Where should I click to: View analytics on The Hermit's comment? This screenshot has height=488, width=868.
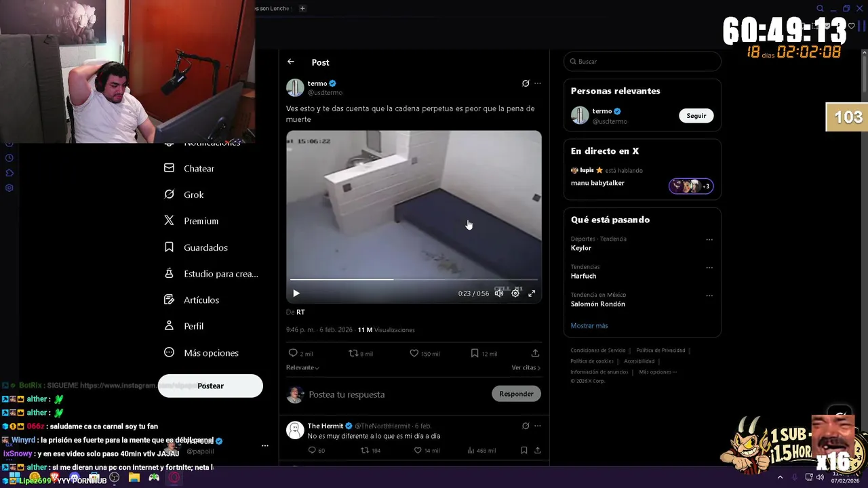point(481,450)
